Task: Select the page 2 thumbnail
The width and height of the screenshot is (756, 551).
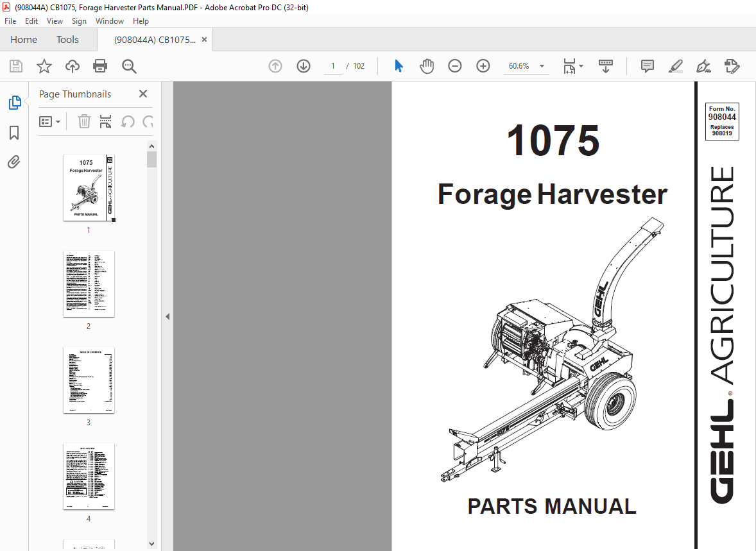Action: [x=89, y=284]
